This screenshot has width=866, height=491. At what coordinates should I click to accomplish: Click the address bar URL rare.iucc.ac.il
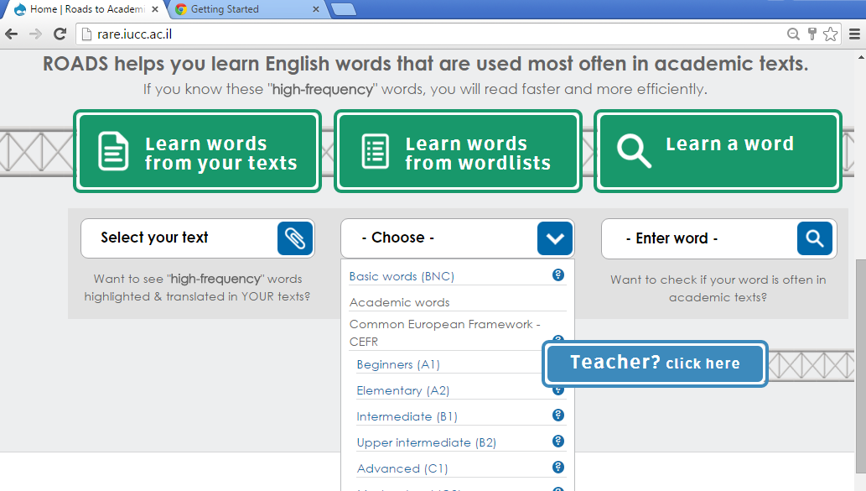(135, 34)
